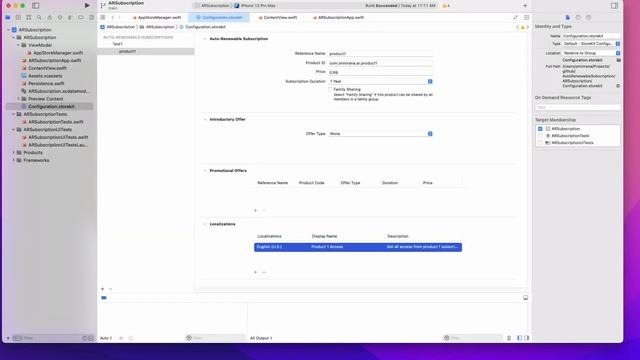Select the File inspector icon
The width and height of the screenshot is (640, 360).
(x=567, y=18)
